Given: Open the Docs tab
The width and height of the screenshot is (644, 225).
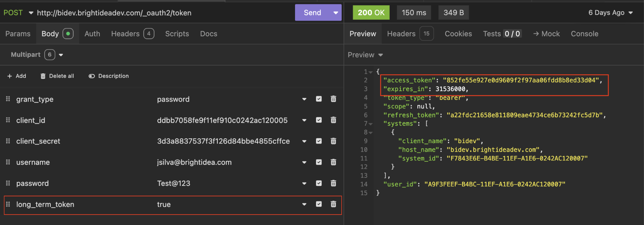Looking at the screenshot, I should tap(208, 34).
